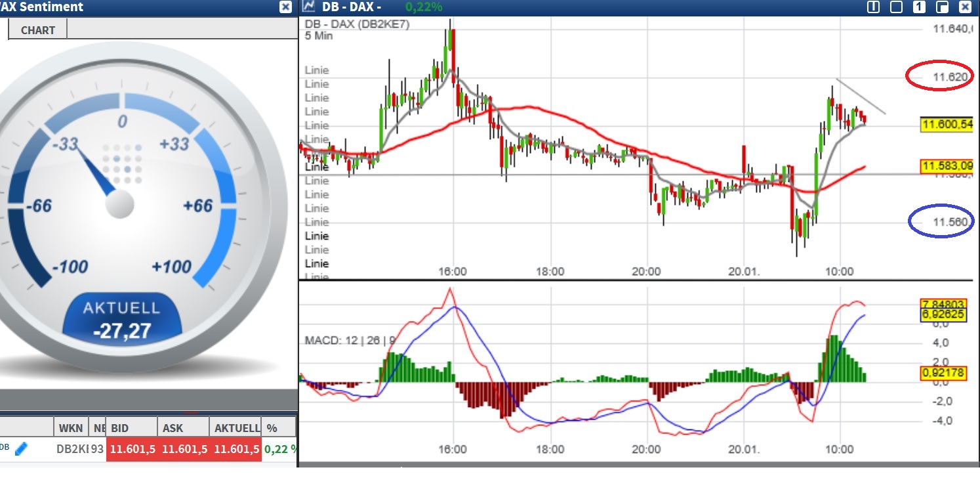Expand the 5 Min timeframe selector

point(317,37)
